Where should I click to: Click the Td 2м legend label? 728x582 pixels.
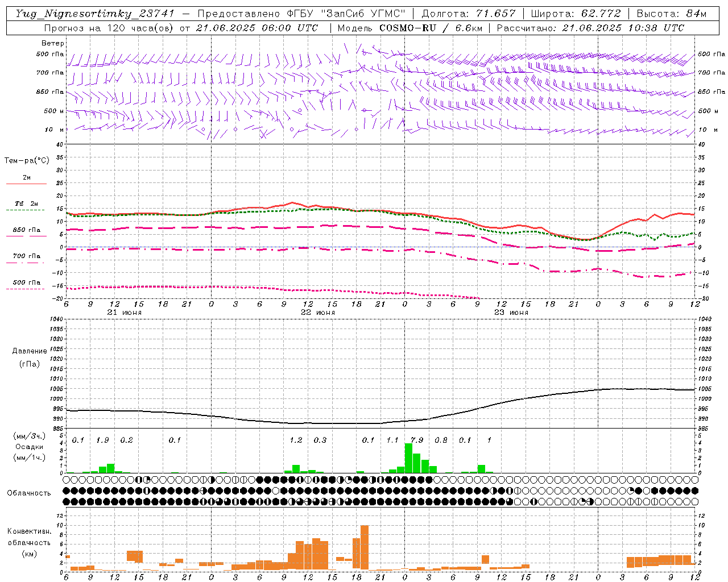tap(26, 203)
